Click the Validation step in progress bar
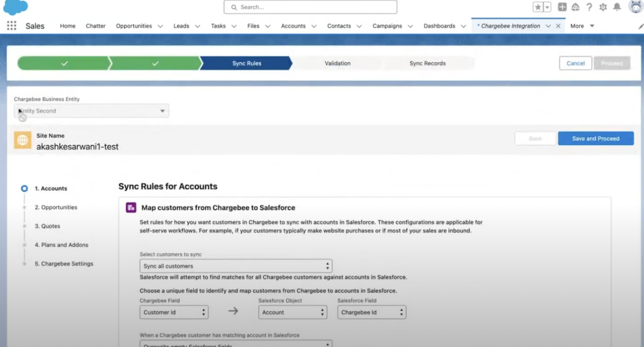 pyautogui.click(x=337, y=63)
